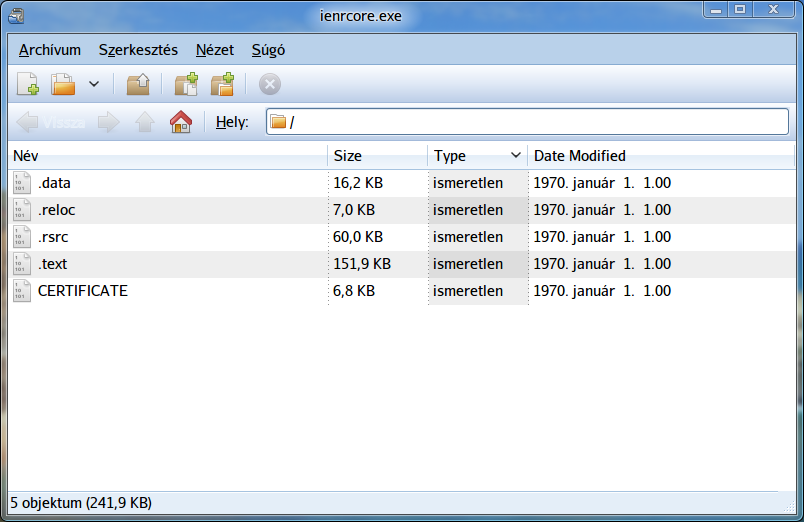Click the 151,9 KB size value
The image size is (804, 522).
point(362,264)
